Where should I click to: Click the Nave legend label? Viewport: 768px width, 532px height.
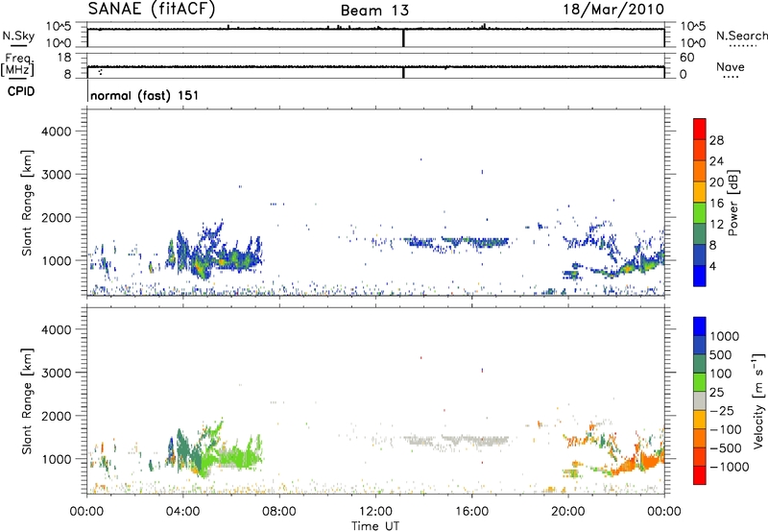click(731, 66)
